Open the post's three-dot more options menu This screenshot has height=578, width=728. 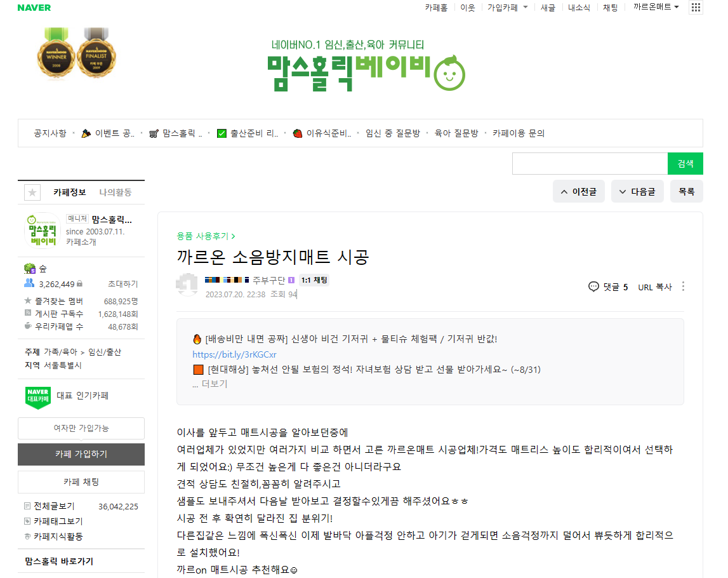(x=683, y=286)
